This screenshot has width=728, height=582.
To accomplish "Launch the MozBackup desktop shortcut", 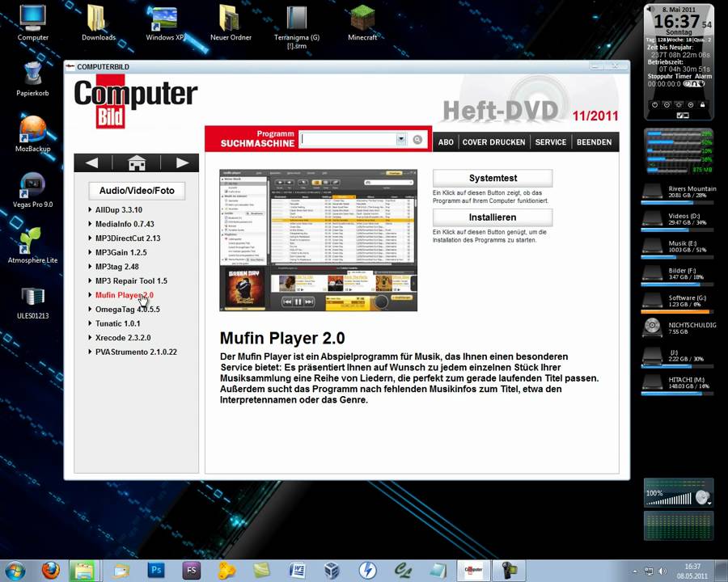I will [x=32, y=133].
